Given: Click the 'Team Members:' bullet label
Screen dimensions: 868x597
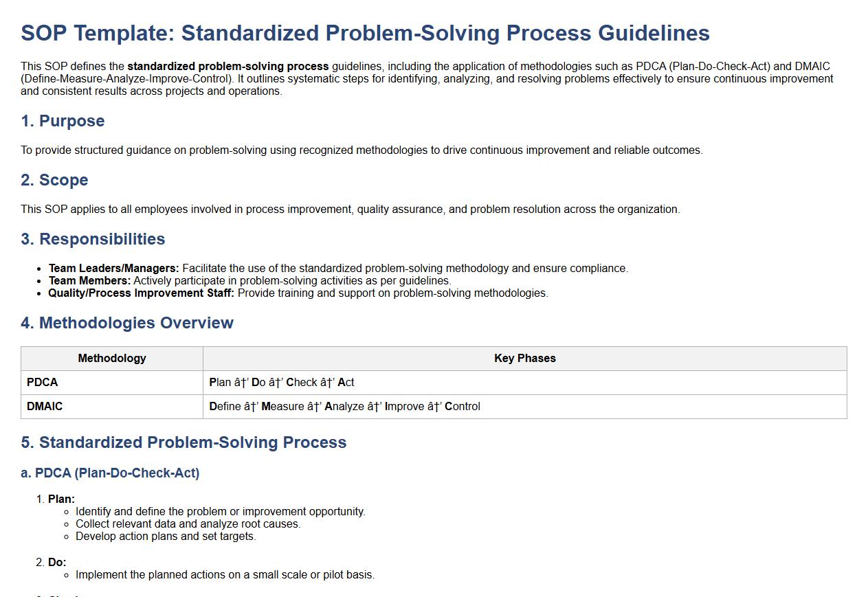Looking at the screenshot, I should [89, 281].
